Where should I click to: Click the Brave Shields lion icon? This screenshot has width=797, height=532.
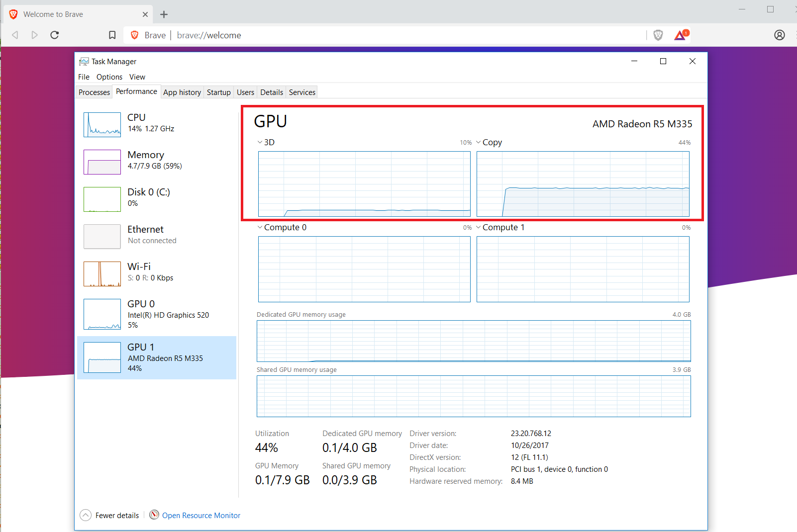658,35
